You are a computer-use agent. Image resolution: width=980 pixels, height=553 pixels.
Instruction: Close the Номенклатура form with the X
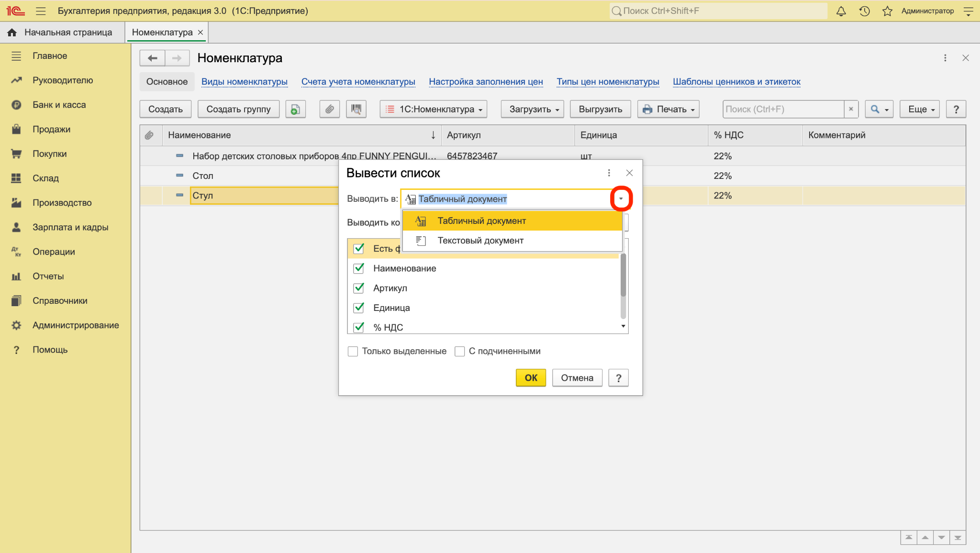click(x=966, y=58)
